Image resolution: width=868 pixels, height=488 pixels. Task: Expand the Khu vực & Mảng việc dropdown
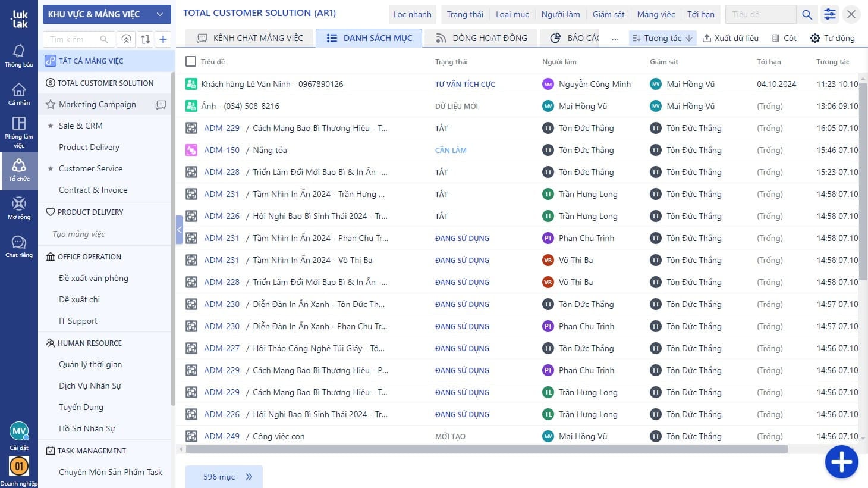coord(106,14)
